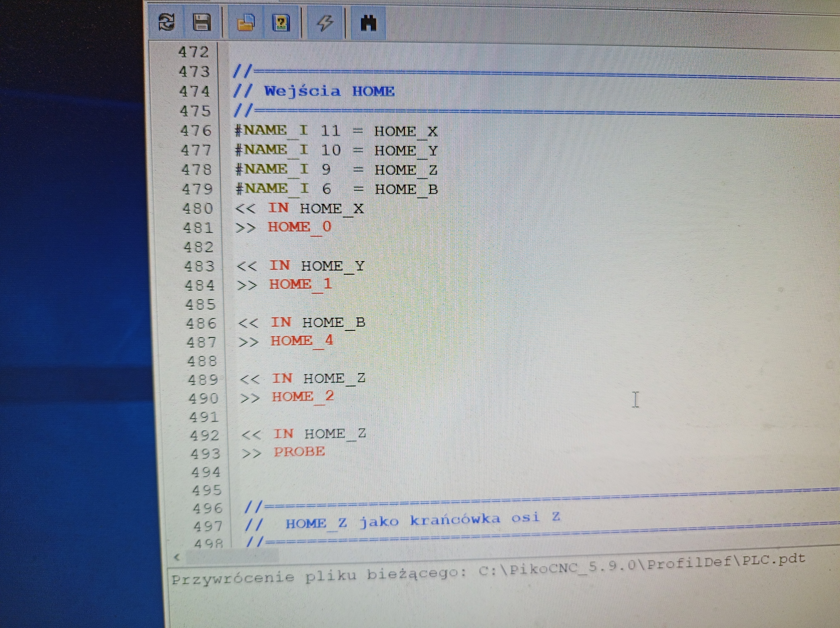Viewport: 840px width, 628px height.
Task: Click the refresh/reload file icon
Action: tap(166, 22)
